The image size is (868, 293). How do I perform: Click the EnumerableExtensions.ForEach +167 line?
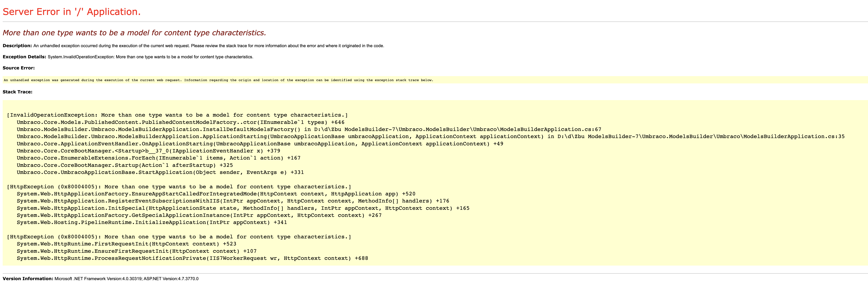pyautogui.click(x=158, y=158)
